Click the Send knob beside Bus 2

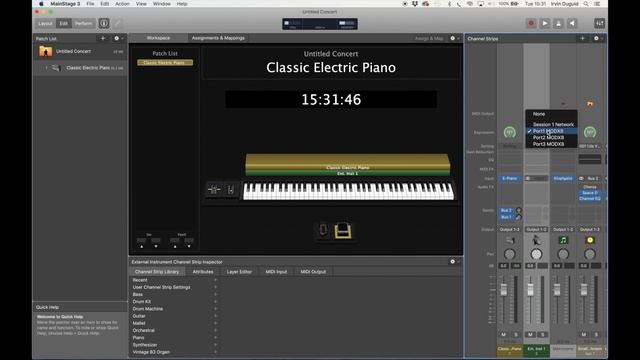click(x=518, y=210)
